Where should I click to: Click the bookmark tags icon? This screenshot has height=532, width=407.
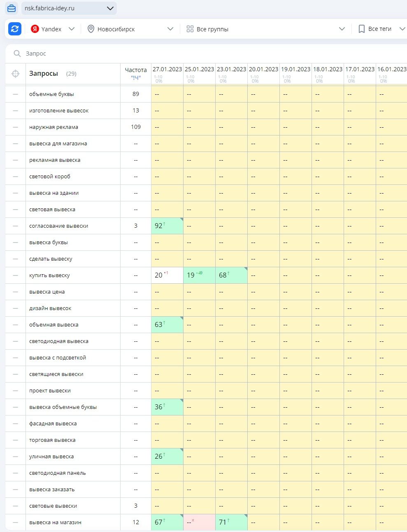(x=361, y=29)
